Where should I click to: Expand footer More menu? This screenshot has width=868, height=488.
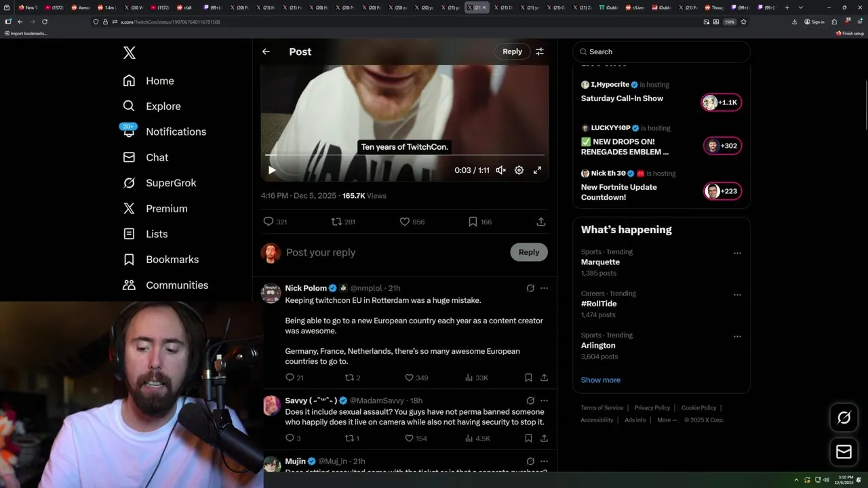[x=667, y=420]
